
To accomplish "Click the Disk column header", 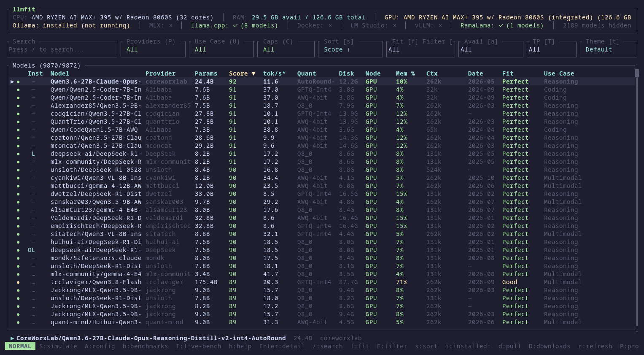I will pos(347,73).
